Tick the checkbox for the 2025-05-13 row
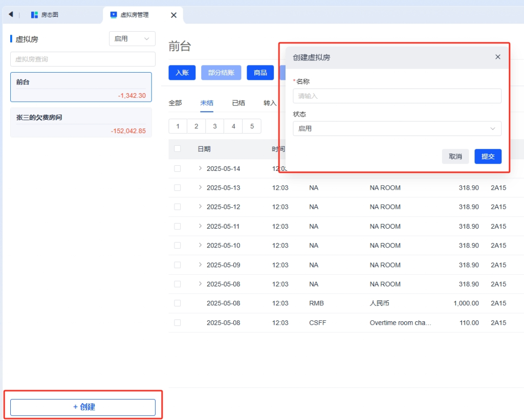This screenshot has height=420, width=524. (177, 188)
